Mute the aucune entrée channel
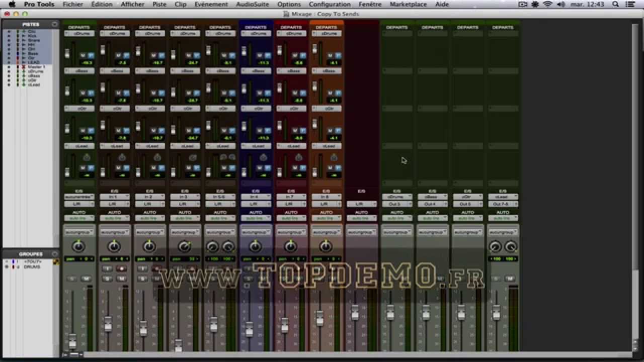The image size is (644, 362). click(x=86, y=279)
